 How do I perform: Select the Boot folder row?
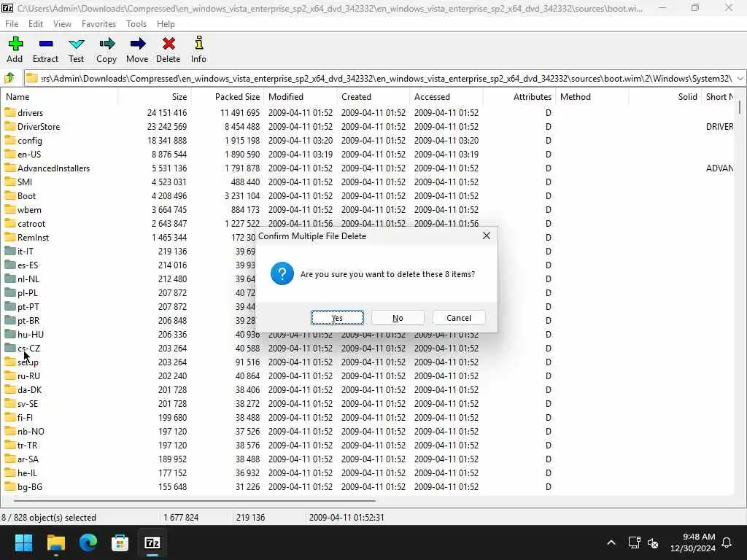pos(367,195)
